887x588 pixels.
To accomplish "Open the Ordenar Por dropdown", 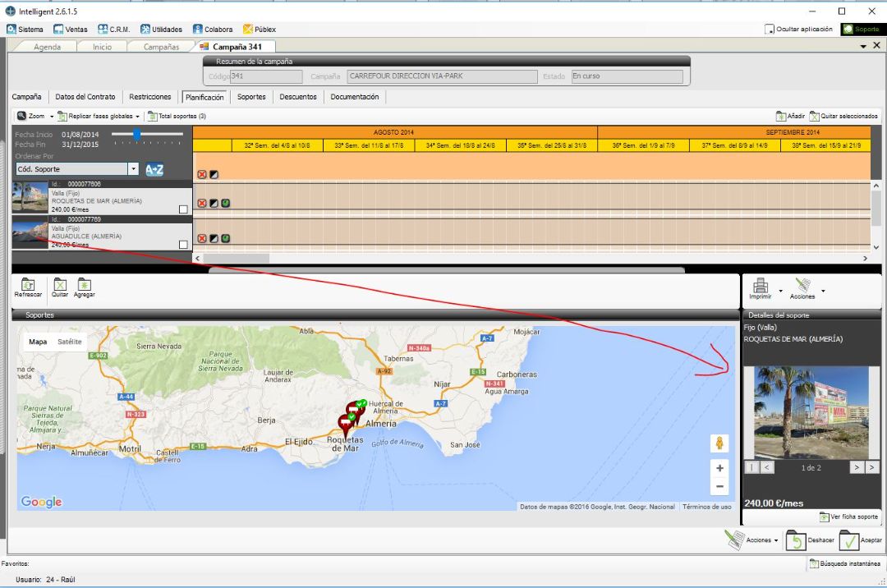I will (x=134, y=168).
